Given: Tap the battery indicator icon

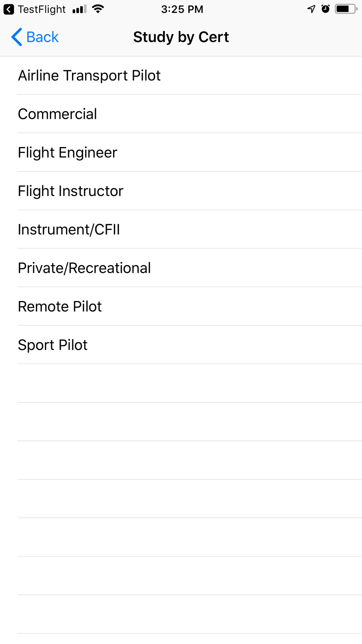Looking at the screenshot, I should pyautogui.click(x=346, y=9).
